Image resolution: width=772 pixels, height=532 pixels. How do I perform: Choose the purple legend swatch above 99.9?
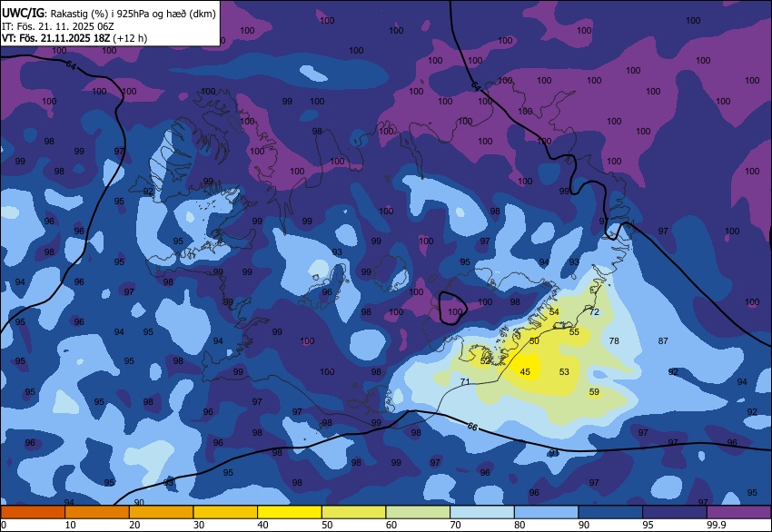(739, 512)
